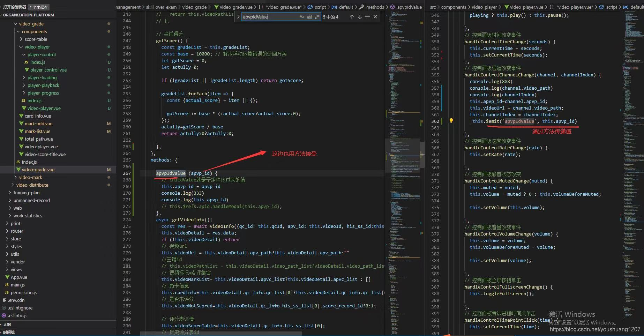Open video-player.vue inside video-player folder
This screenshot has width=644, height=336.
point(44,108)
